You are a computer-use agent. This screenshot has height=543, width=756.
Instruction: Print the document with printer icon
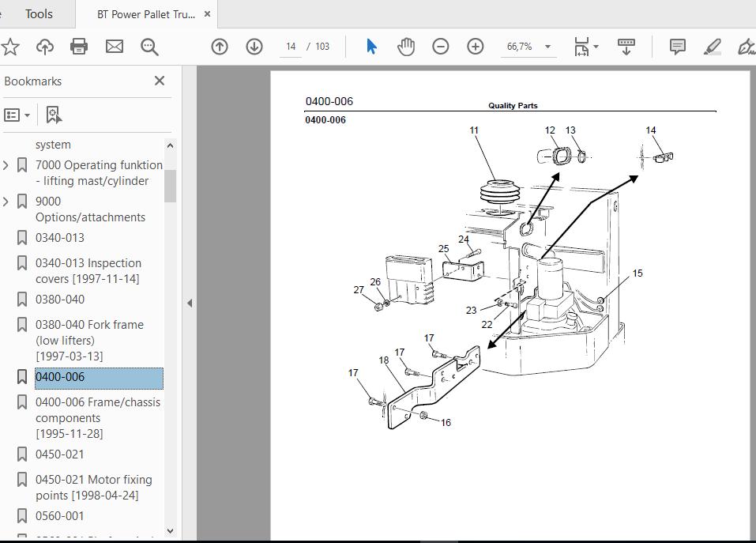pos(79,47)
